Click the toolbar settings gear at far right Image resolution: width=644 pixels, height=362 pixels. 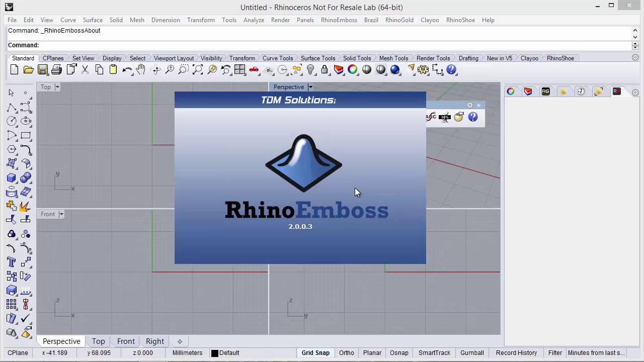[x=635, y=58]
